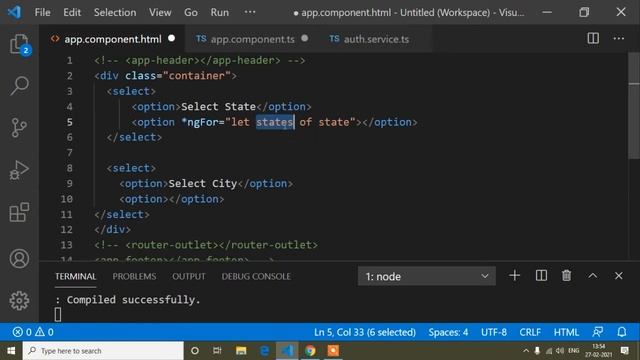Click the taskbar clock and date
Screen dimensions: 640x360
tap(598, 351)
